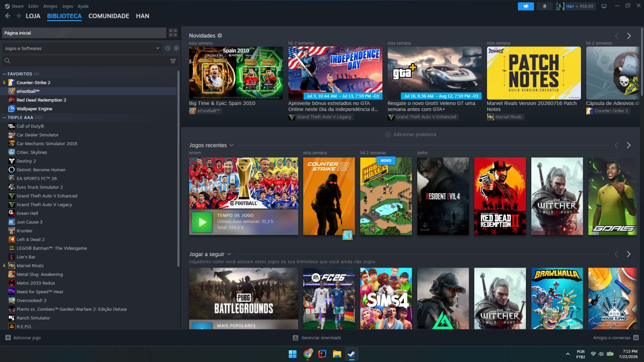The image size is (644, 362).
Task: Open the Ajuda menu
Action: (x=83, y=6)
